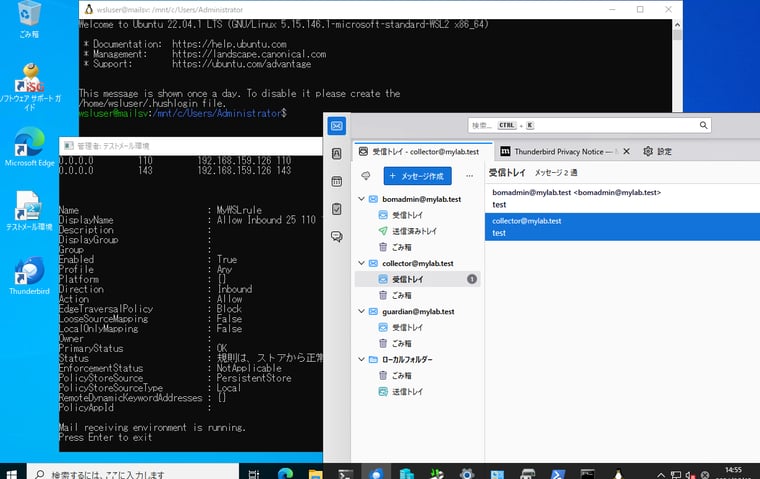Open the Address Book space icon
Screen dimensions: 760x479
point(336,154)
